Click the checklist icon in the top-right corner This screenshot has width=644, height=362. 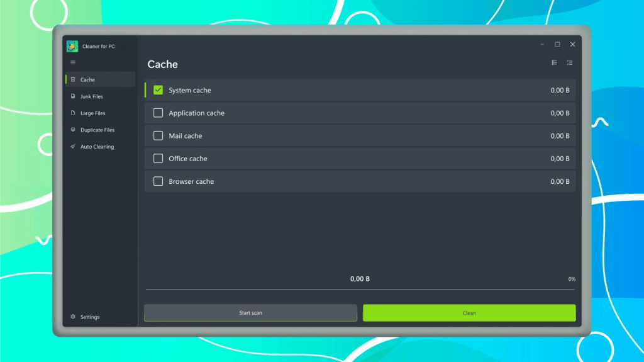coord(569,63)
